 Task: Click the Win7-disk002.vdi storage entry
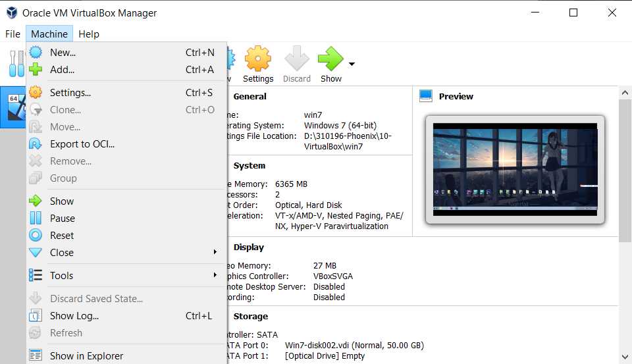tap(354, 346)
